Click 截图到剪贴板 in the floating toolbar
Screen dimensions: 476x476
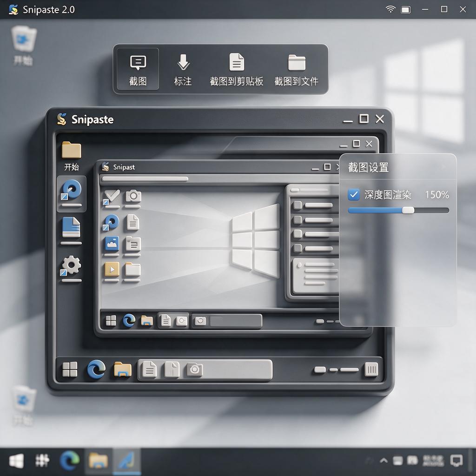click(237, 70)
